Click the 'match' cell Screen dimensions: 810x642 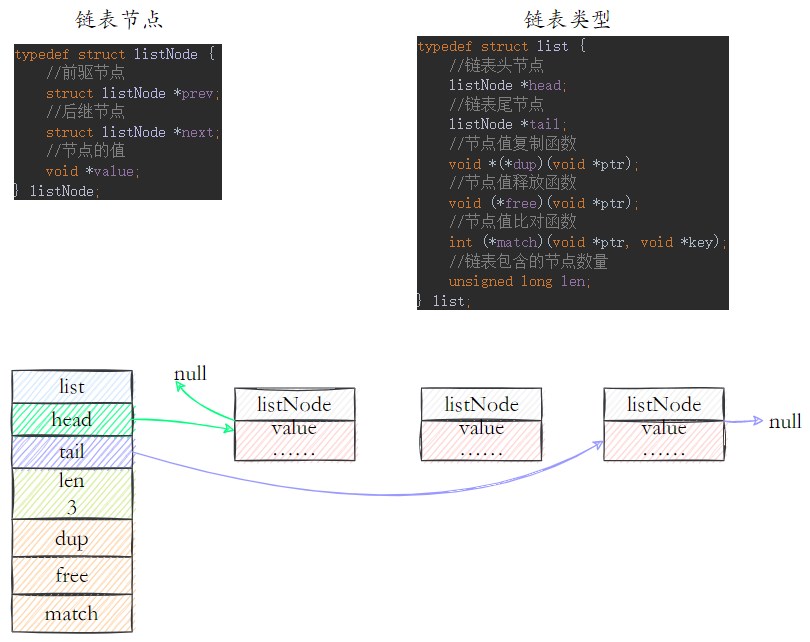[x=72, y=614]
